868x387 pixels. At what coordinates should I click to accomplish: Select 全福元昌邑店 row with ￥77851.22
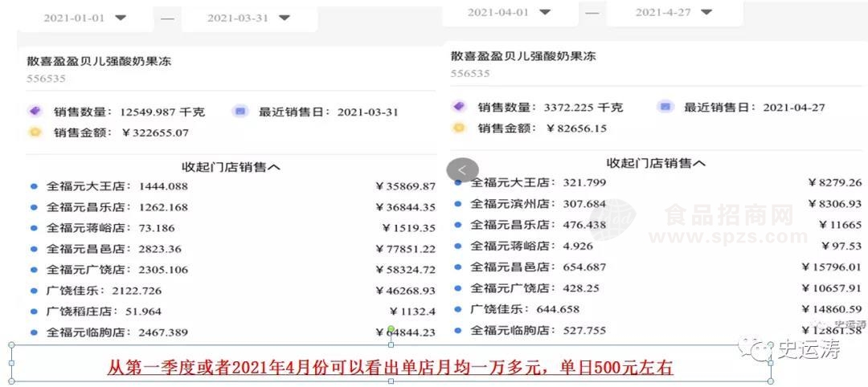tap(233, 249)
